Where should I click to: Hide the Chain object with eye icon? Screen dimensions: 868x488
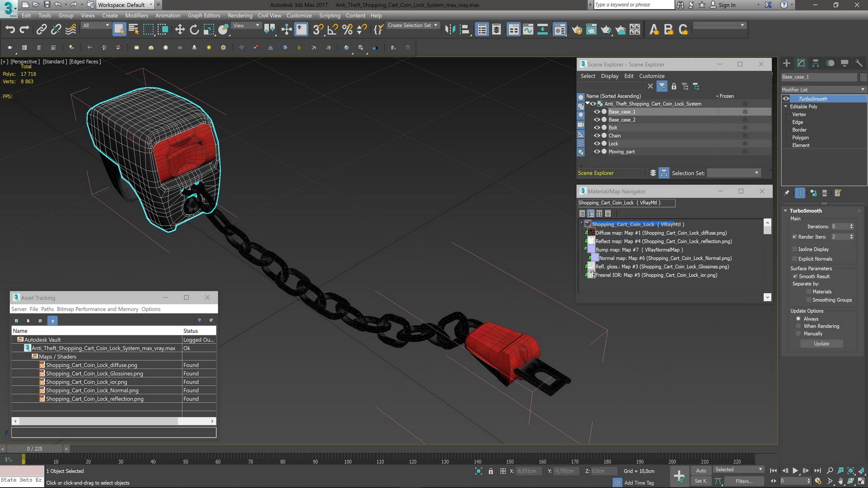(597, 136)
